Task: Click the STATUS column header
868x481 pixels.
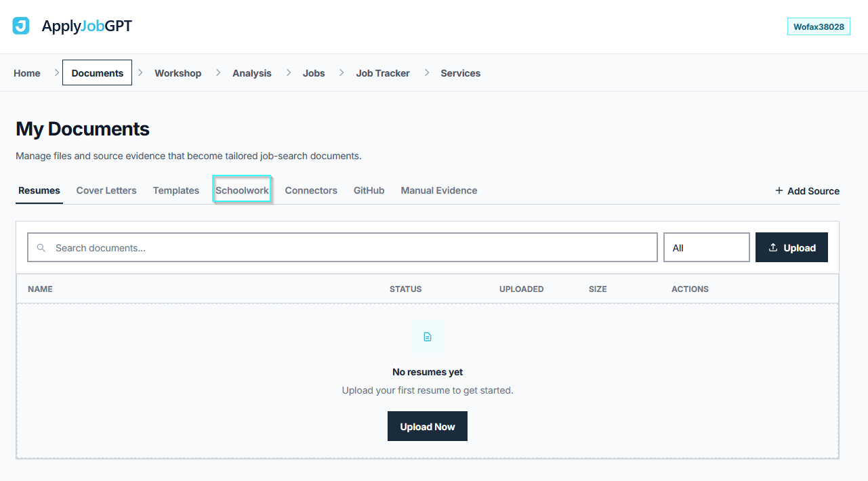Action: pos(405,289)
